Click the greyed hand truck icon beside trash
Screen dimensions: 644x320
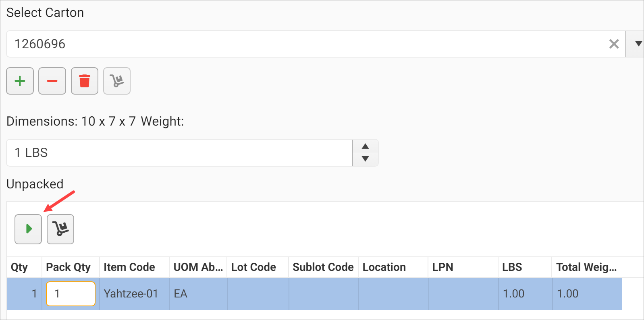click(x=117, y=81)
